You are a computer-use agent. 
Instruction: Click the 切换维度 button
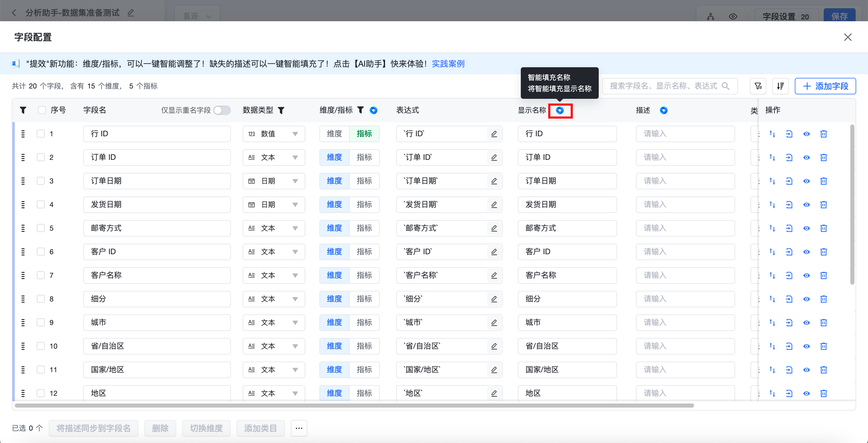pyautogui.click(x=206, y=428)
